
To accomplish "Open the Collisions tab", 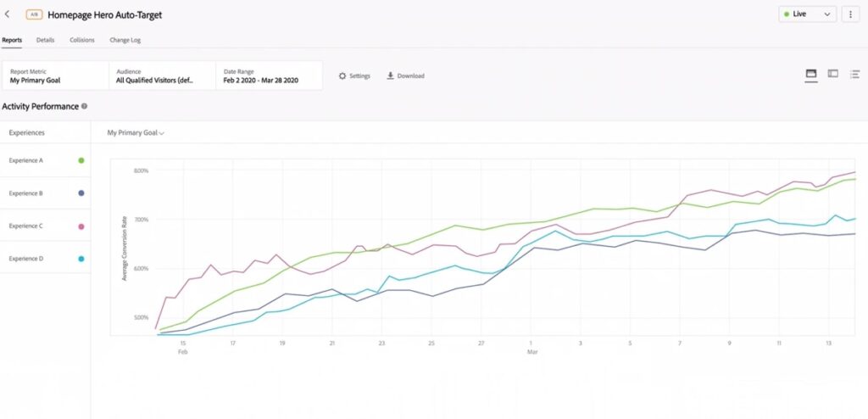I will click(x=82, y=40).
